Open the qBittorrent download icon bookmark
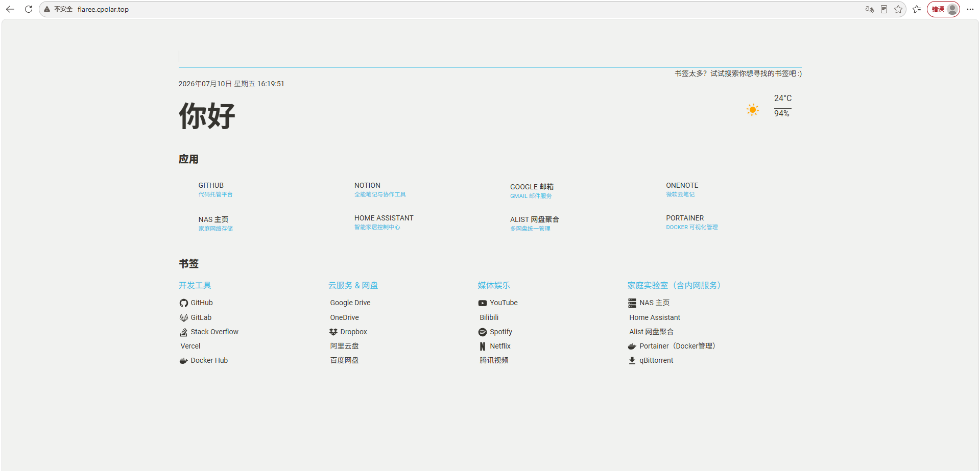The height and width of the screenshot is (471, 980). click(632, 361)
